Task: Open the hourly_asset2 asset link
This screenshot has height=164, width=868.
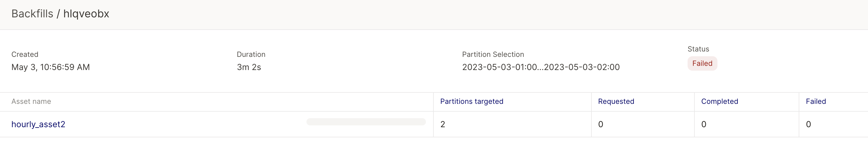Action: click(x=39, y=124)
